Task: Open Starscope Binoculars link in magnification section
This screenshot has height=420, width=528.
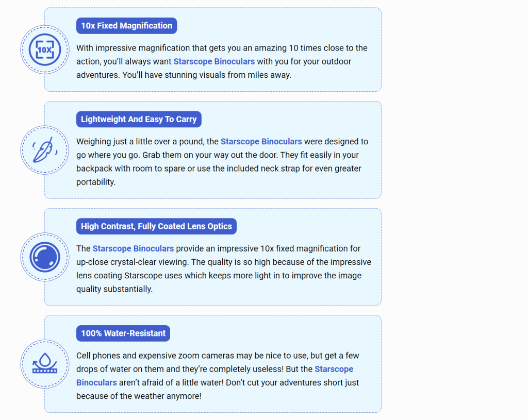Action: (x=214, y=62)
